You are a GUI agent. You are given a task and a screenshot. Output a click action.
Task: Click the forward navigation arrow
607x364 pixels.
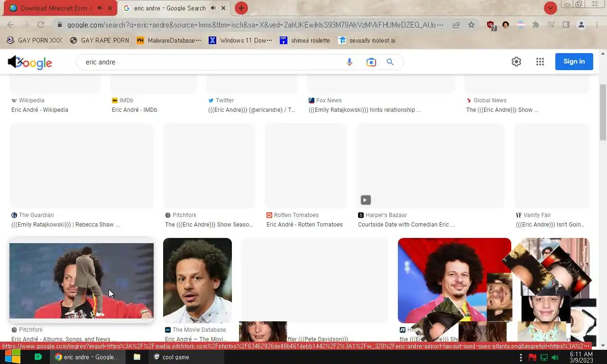coord(25,25)
